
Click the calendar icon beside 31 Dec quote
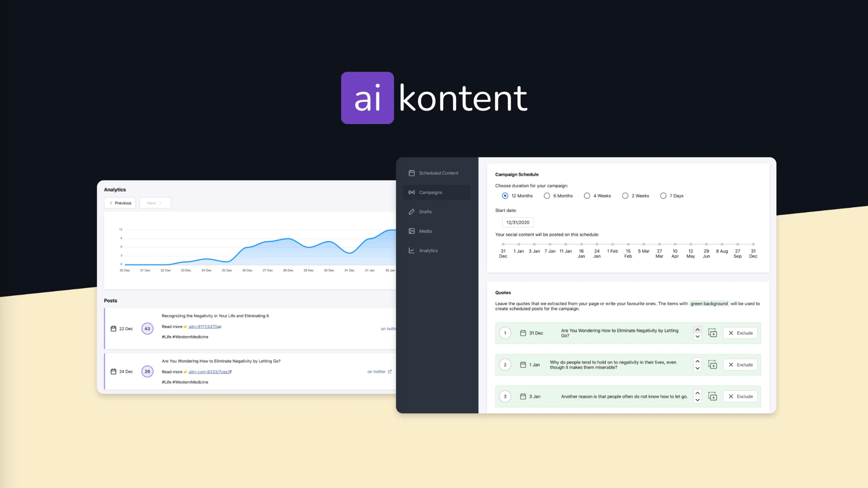coord(523,333)
